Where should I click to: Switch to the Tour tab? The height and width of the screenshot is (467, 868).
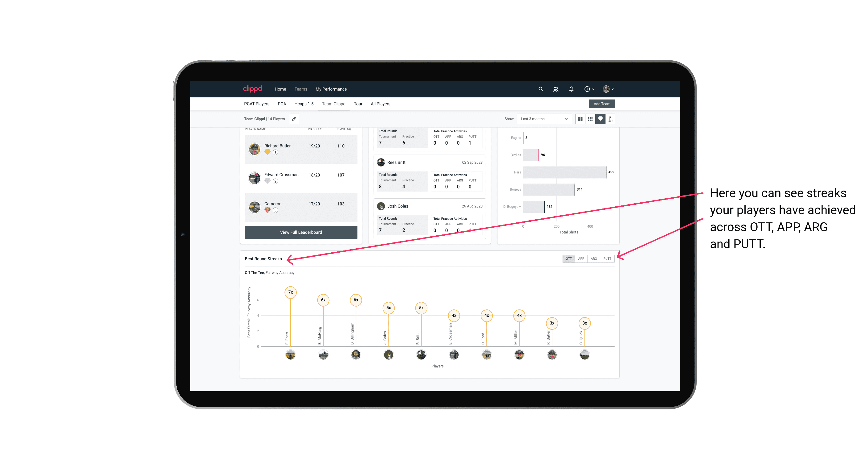358,104
